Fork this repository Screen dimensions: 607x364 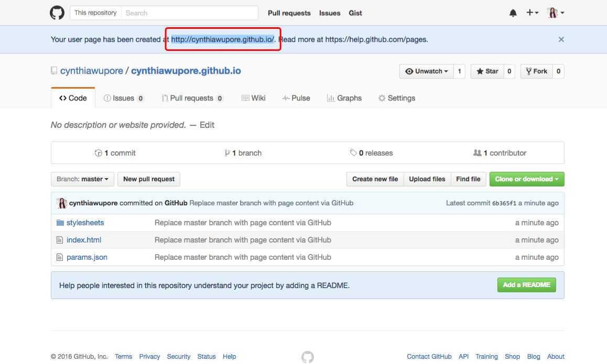(x=537, y=71)
